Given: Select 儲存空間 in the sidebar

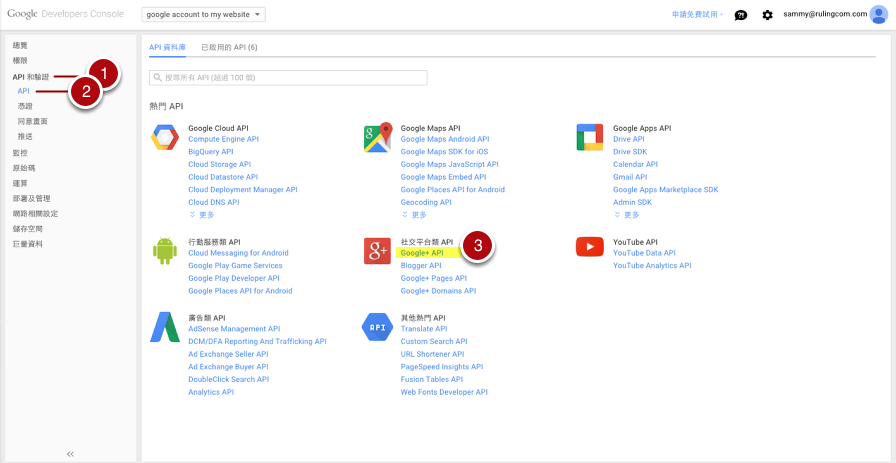Looking at the screenshot, I should pos(27,229).
